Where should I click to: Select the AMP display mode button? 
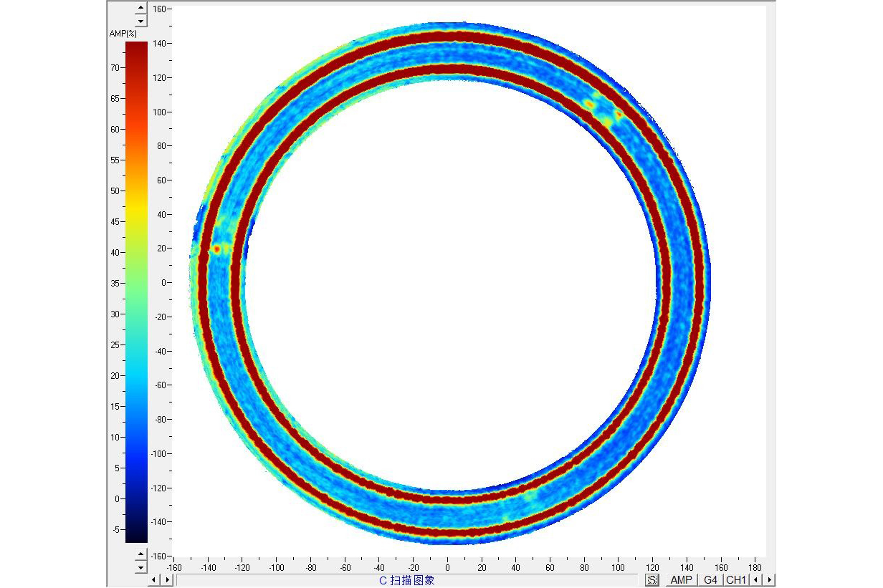pyautogui.click(x=681, y=579)
